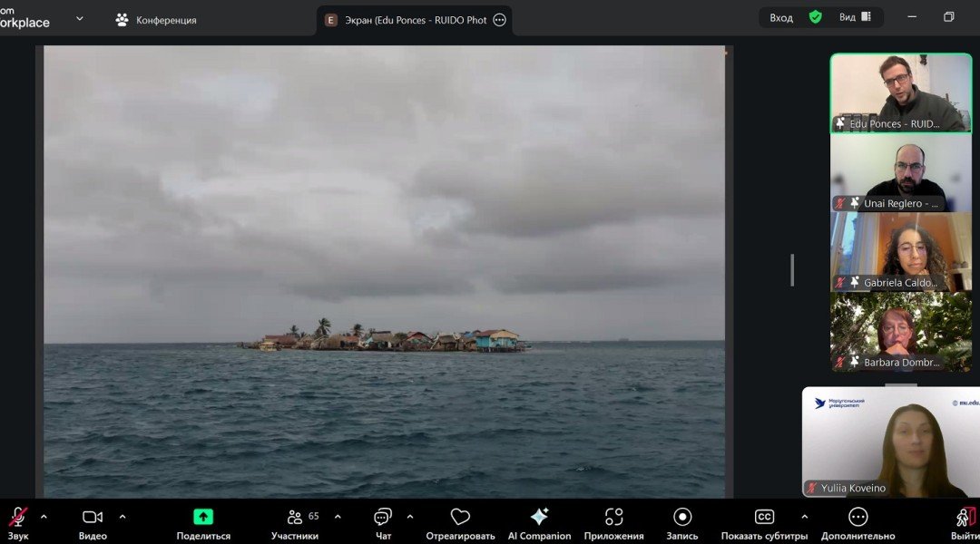Launch AI Companion
The image size is (980, 544).
[539, 517]
